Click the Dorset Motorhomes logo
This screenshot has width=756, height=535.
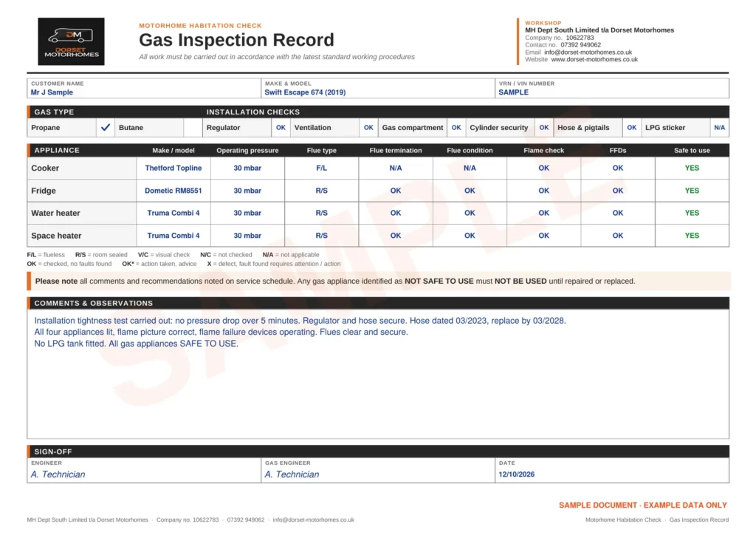click(72, 41)
